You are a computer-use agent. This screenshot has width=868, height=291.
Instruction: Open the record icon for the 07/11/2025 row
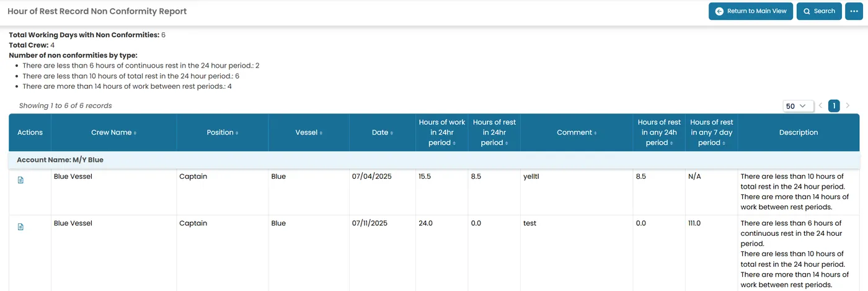point(20,226)
